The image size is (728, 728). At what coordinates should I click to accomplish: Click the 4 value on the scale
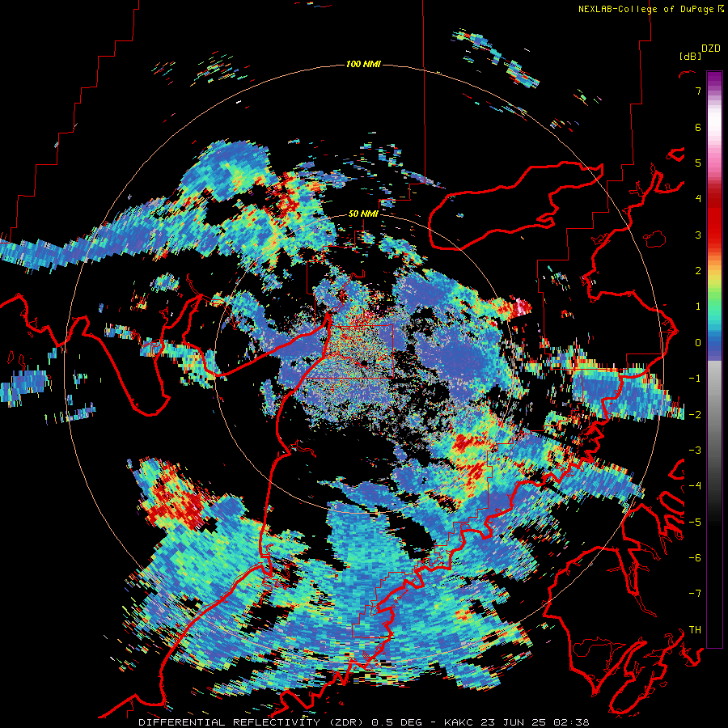pyautogui.click(x=698, y=199)
